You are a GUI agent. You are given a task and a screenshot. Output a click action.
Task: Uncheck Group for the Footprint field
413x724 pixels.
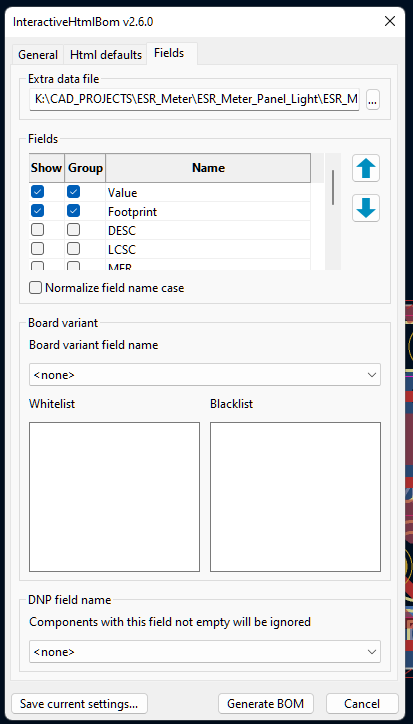[73, 211]
